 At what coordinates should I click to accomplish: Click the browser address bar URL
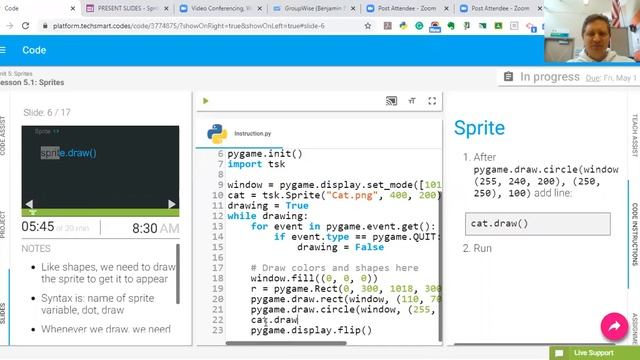[x=189, y=26]
